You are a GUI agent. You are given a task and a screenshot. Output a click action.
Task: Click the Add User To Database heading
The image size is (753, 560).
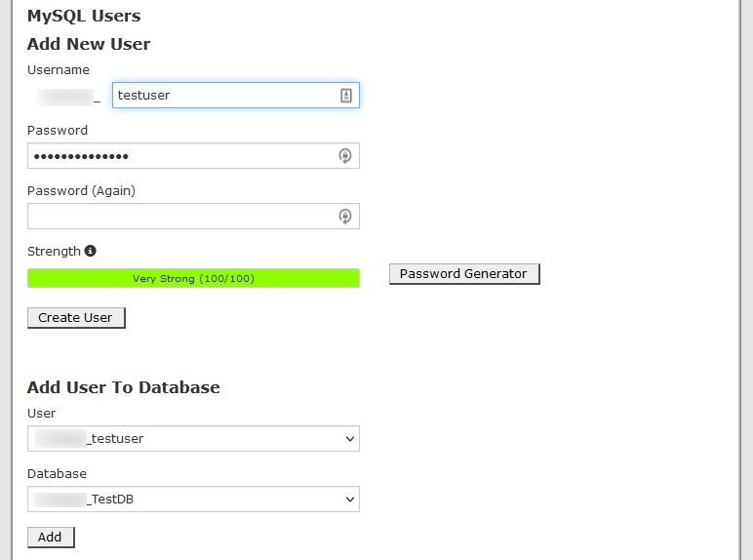(x=124, y=387)
